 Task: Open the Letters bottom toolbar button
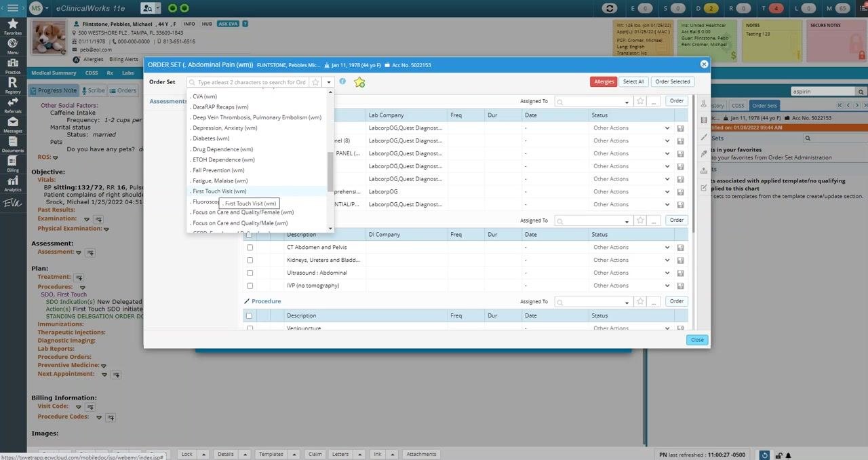pos(340,455)
